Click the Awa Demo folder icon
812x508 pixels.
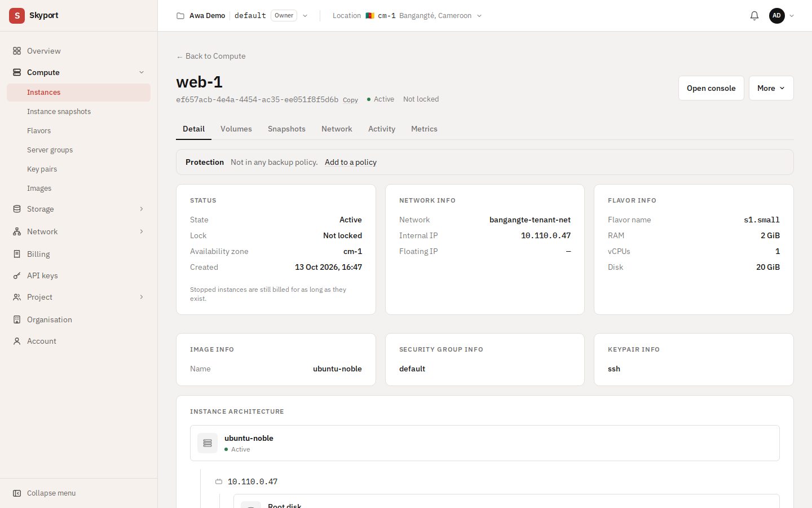click(x=180, y=16)
